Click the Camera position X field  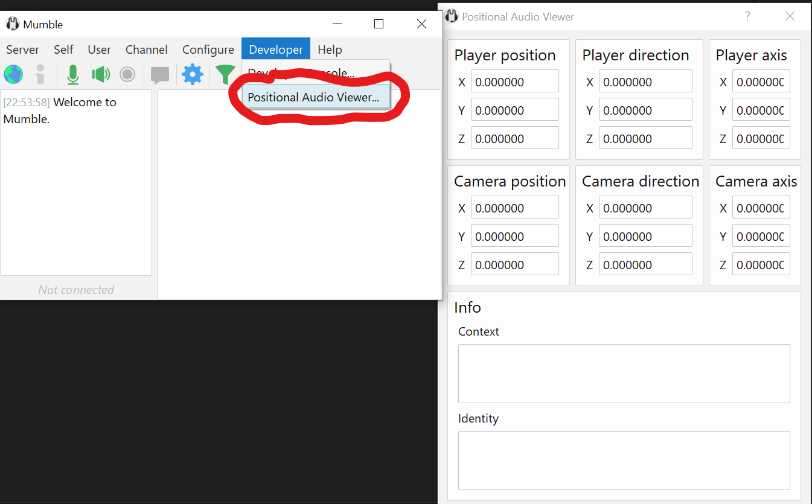click(x=515, y=208)
